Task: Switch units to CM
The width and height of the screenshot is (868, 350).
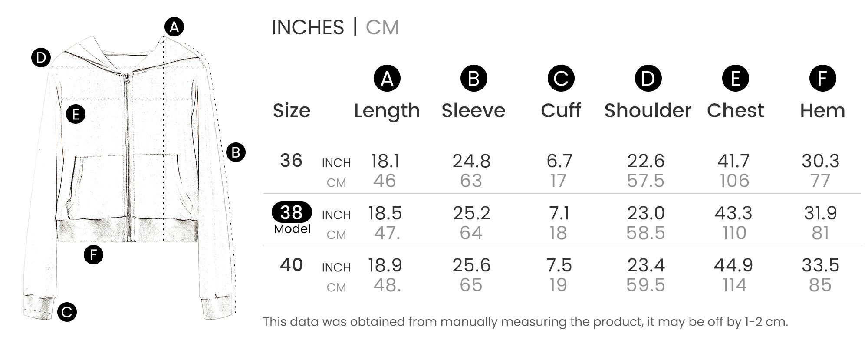Action: pyautogui.click(x=382, y=27)
